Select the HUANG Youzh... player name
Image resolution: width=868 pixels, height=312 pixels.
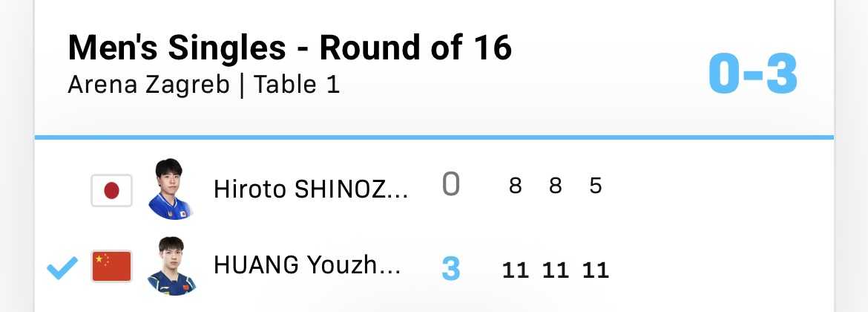pos(307,266)
